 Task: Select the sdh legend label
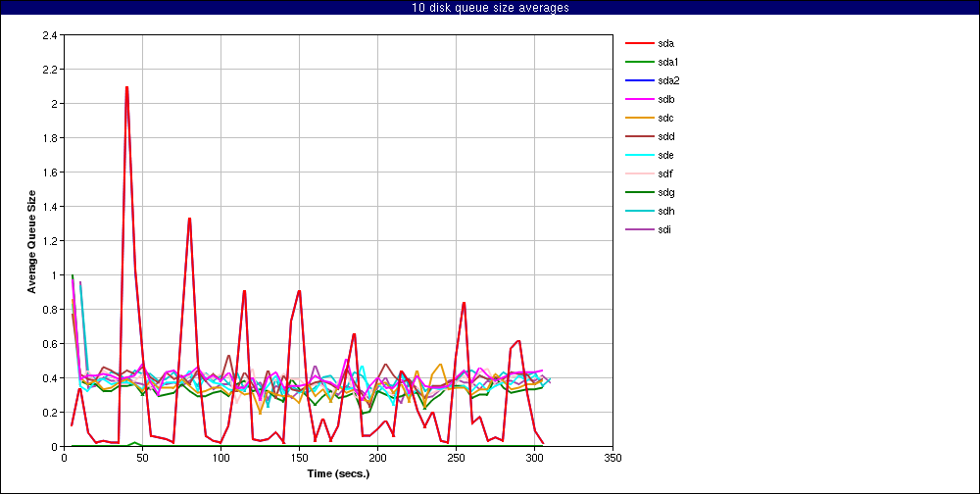tap(666, 212)
